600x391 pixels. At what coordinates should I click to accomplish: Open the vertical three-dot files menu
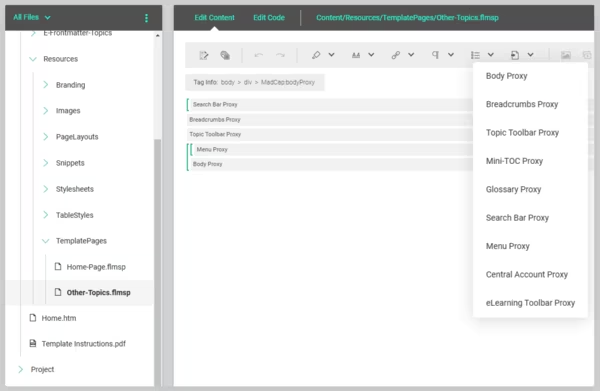coord(146,18)
